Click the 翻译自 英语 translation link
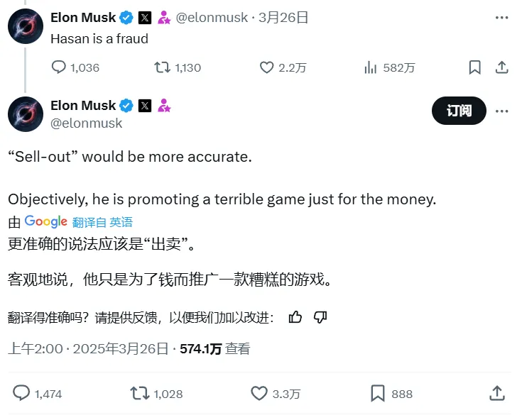 [x=102, y=222]
